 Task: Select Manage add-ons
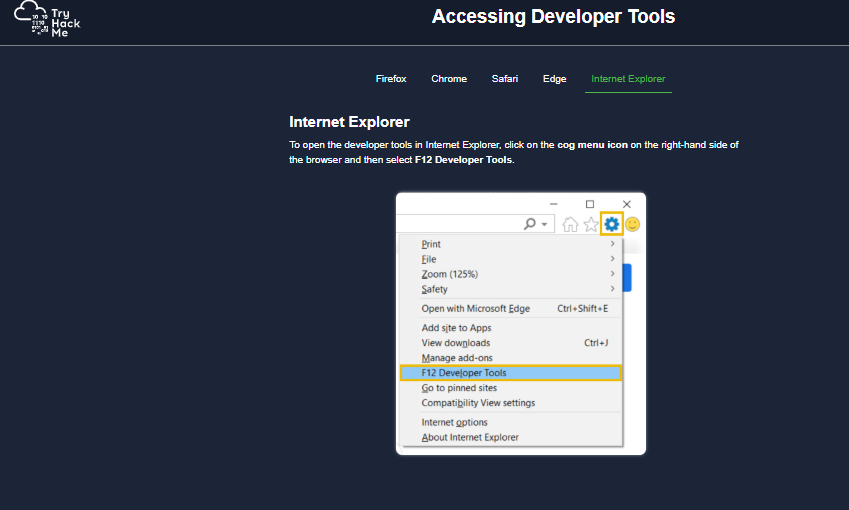point(511,358)
